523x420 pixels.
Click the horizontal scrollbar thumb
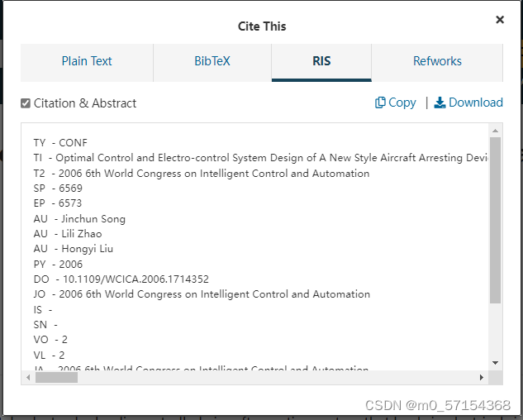coord(56,377)
